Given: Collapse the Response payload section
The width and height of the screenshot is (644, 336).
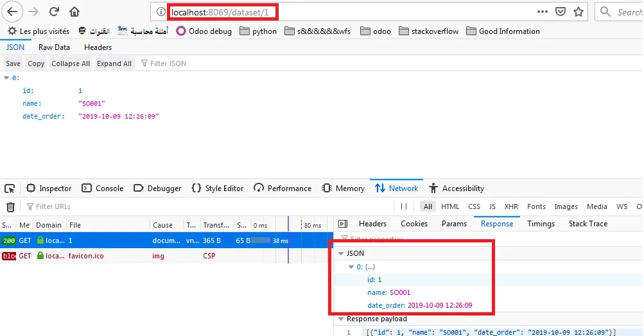Looking at the screenshot, I should tap(341, 319).
